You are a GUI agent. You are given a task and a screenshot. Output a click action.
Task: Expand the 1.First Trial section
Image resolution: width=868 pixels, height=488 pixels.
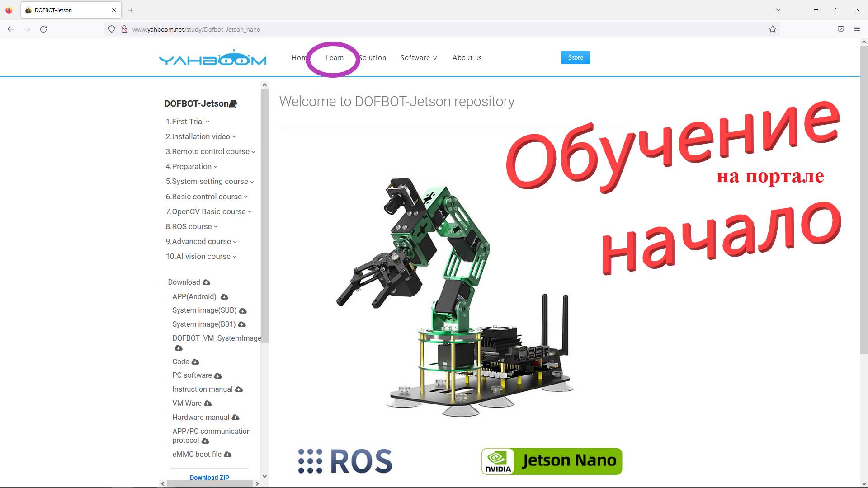(187, 122)
